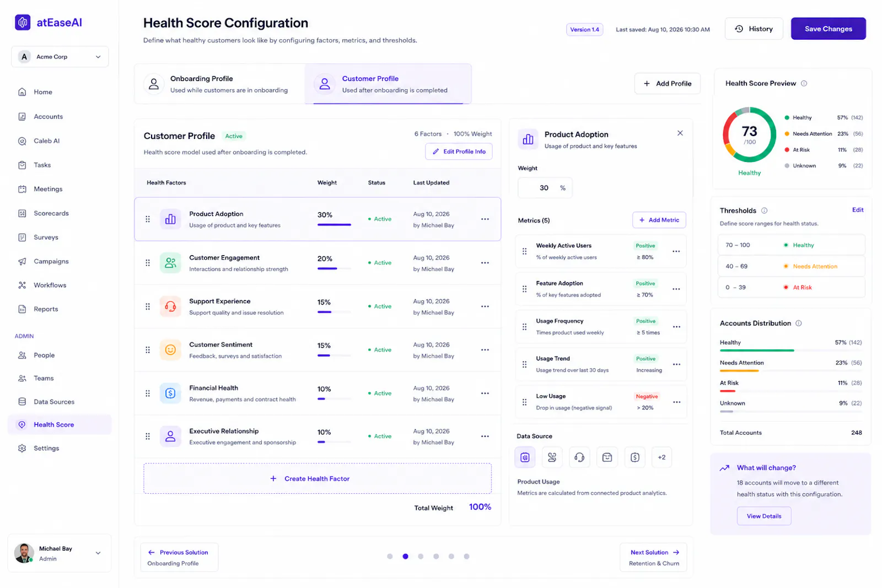Click the Health Score Preview info icon

pyautogui.click(x=804, y=84)
